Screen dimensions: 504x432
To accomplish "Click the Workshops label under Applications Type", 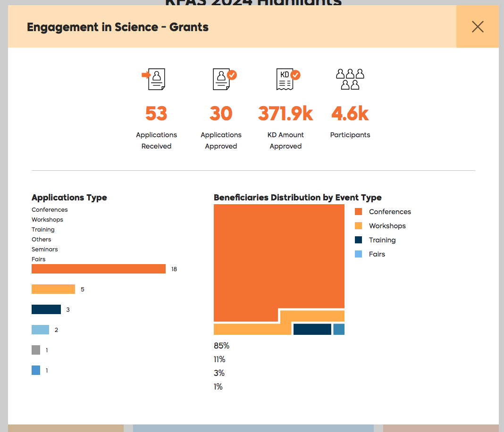I will click(47, 220).
